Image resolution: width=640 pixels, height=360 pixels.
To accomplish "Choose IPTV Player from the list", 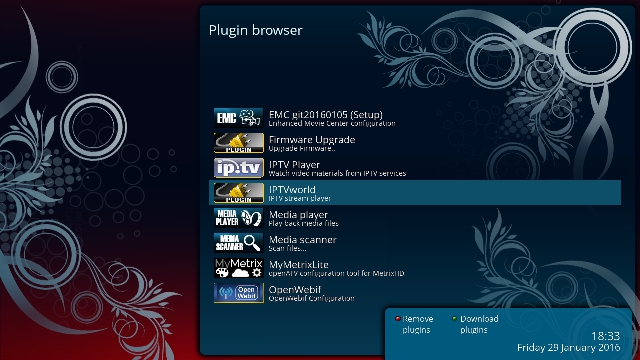I will click(x=415, y=168).
